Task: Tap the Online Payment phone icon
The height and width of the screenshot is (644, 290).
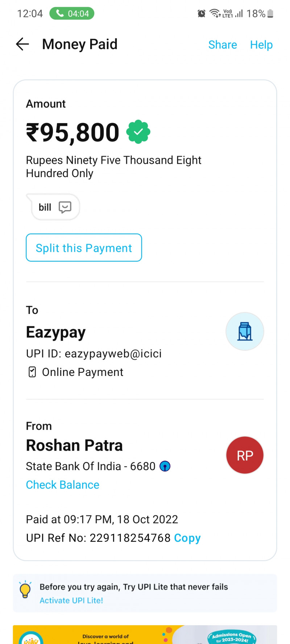Action: tap(32, 372)
